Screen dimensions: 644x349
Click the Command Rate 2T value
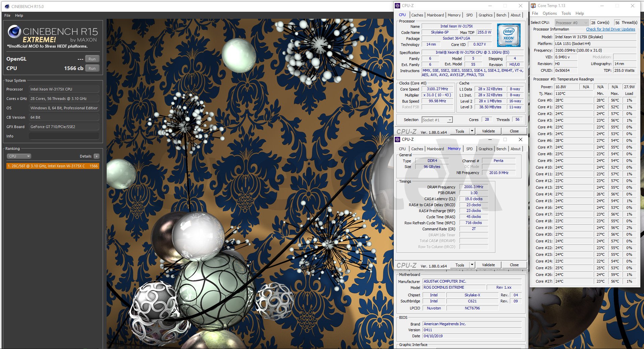474,229
